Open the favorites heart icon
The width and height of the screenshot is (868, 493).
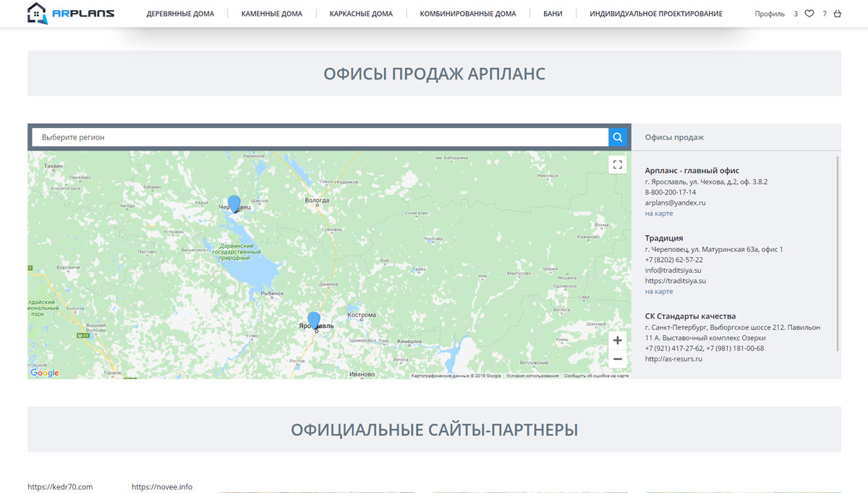point(809,14)
